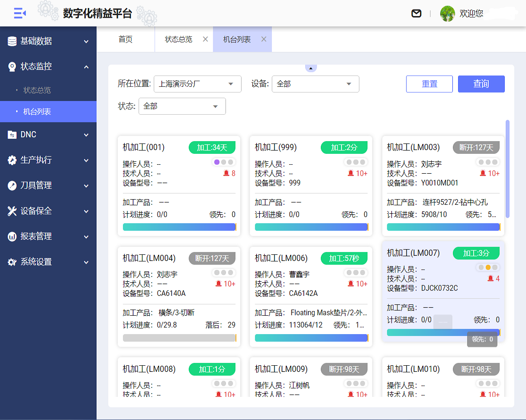526x420 pixels.
Task: Open the 设备 dropdown
Action: click(x=315, y=84)
